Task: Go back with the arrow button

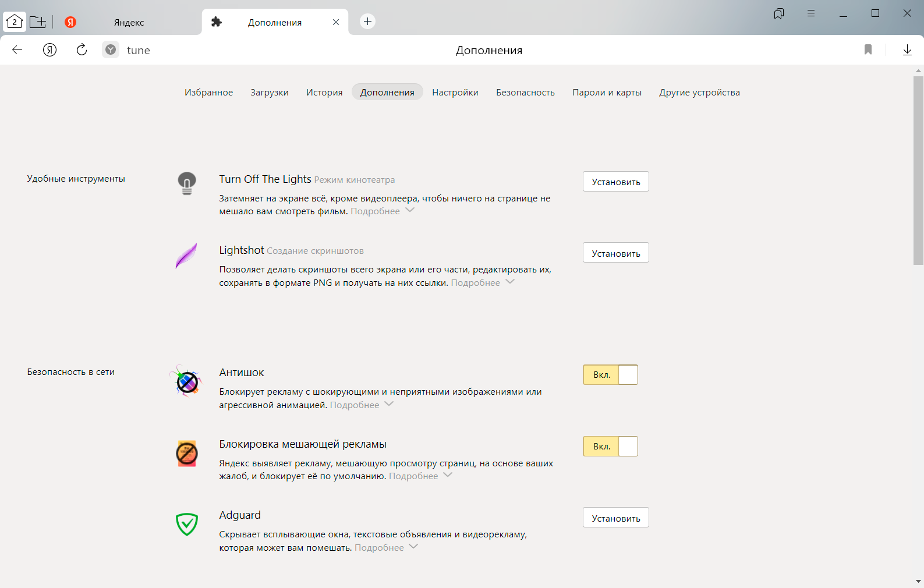Action: [x=17, y=50]
